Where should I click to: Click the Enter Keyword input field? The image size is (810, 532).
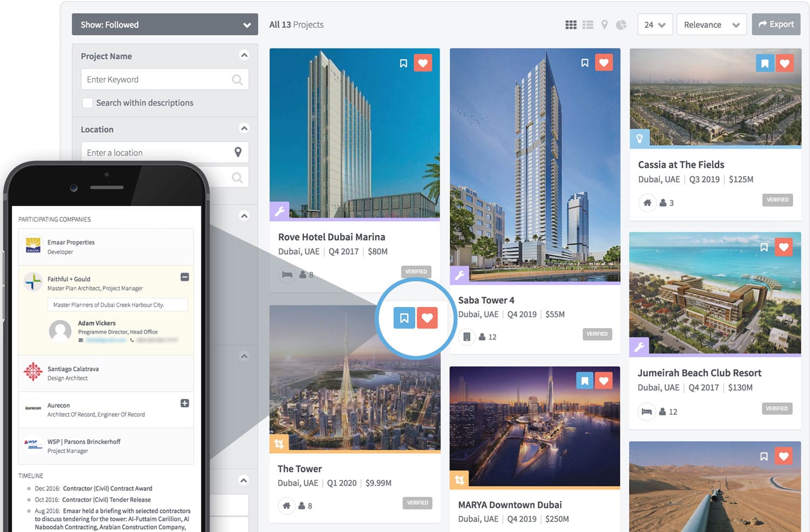165,79
